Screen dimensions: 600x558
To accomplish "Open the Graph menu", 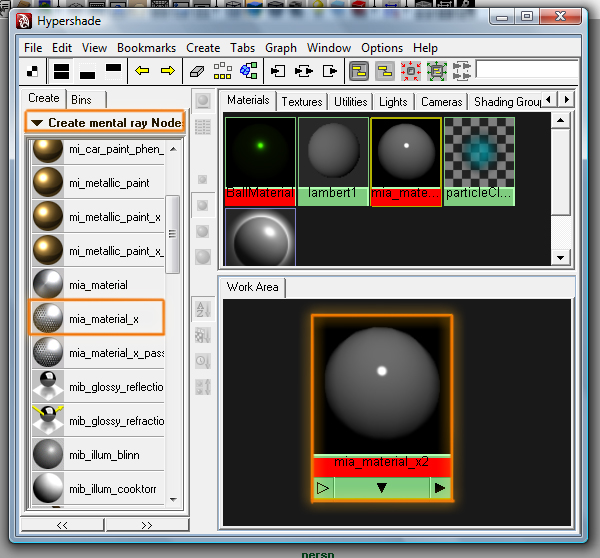I will click(281, 48).
